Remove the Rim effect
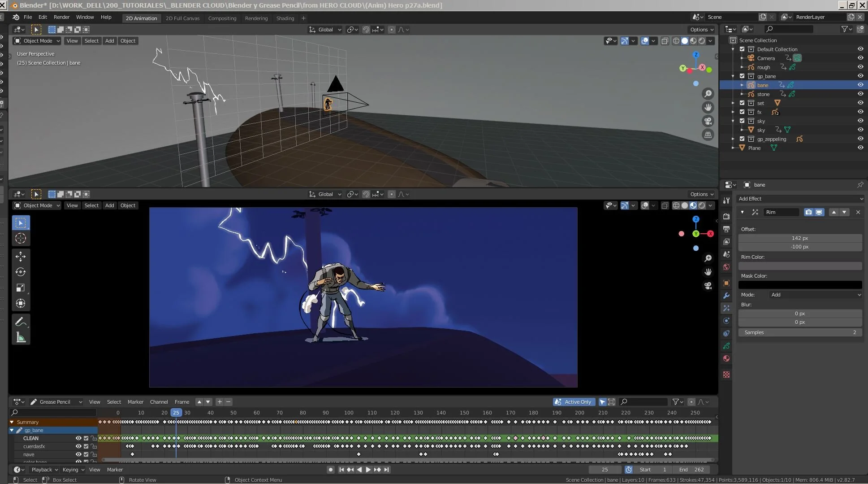 (858, 212)
